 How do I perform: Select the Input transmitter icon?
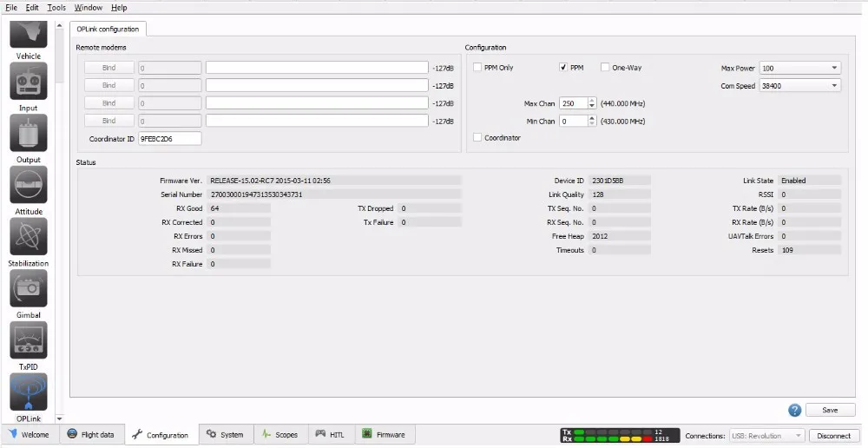coord(29,81)
